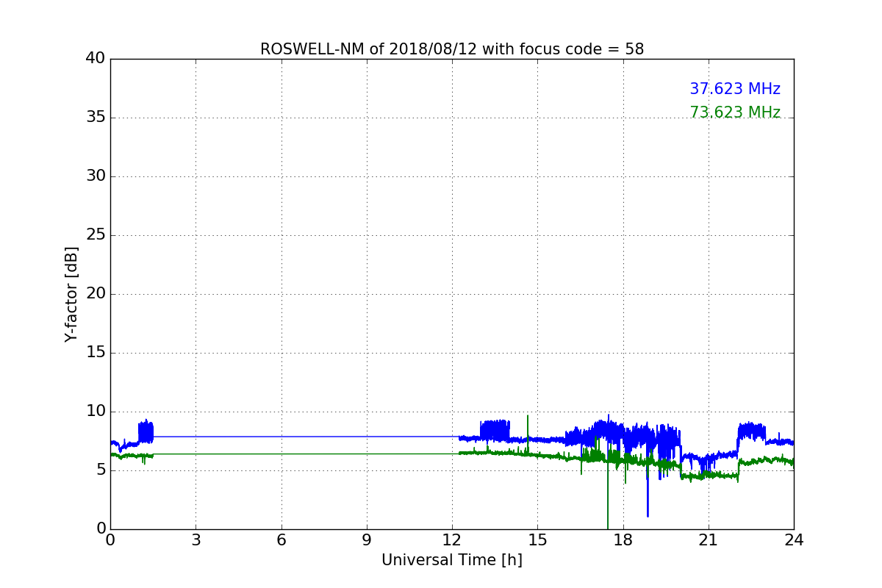
Task: Click the y-axis tick label 40
Action: [x=96, y=59]
